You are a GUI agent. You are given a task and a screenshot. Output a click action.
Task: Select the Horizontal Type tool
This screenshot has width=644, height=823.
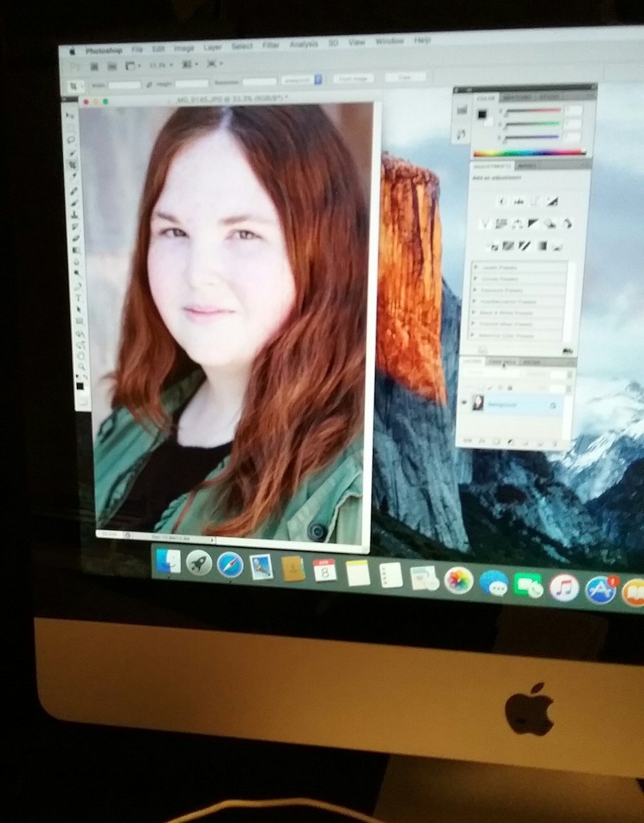(x=78, y=298)
